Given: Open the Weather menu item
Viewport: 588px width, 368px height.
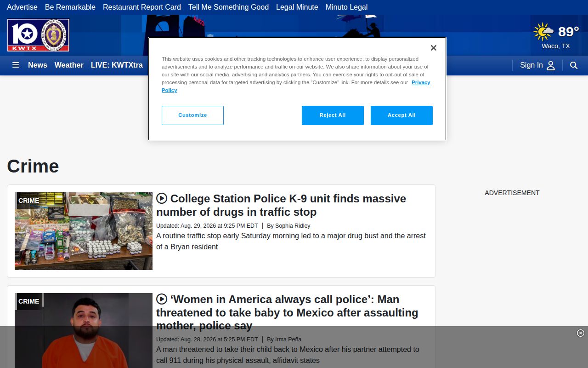Looking at the screenshot, I should pos(69,65).
